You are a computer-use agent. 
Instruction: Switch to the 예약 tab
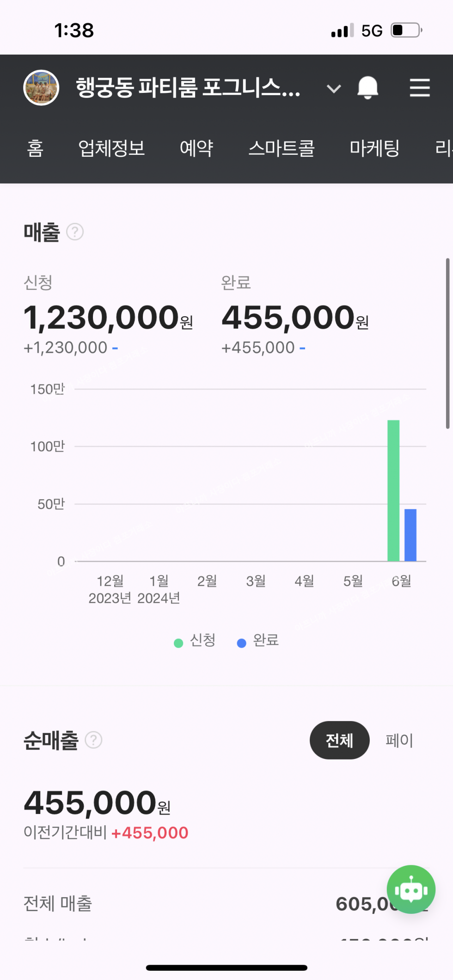[196, 148]
